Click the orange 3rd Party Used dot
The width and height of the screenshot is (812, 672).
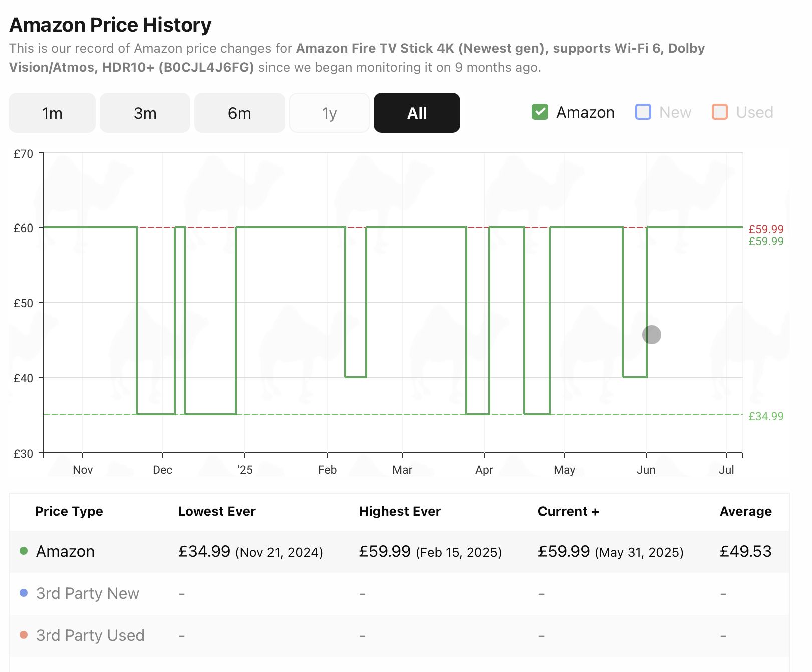[x=24, y=635]
